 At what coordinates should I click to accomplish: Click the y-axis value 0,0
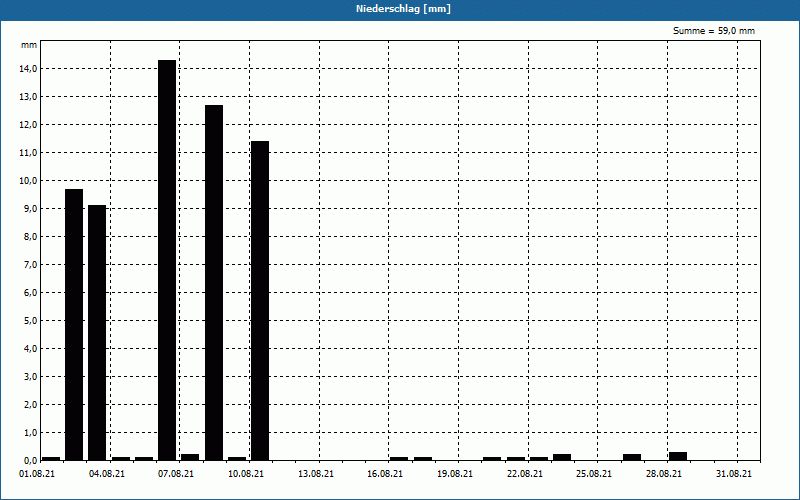[30, 461]
